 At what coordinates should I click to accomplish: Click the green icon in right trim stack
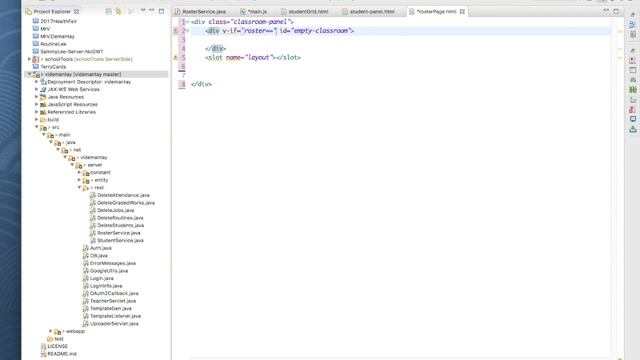(x=633, y=89)
